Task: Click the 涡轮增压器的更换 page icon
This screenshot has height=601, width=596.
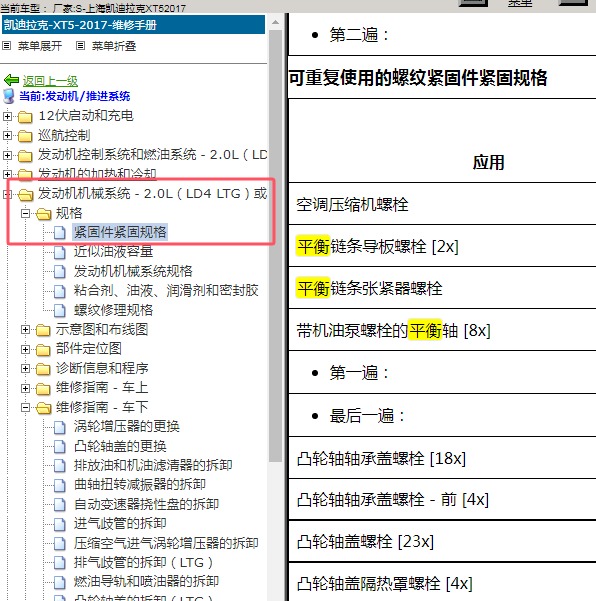Action: [60, 427]
